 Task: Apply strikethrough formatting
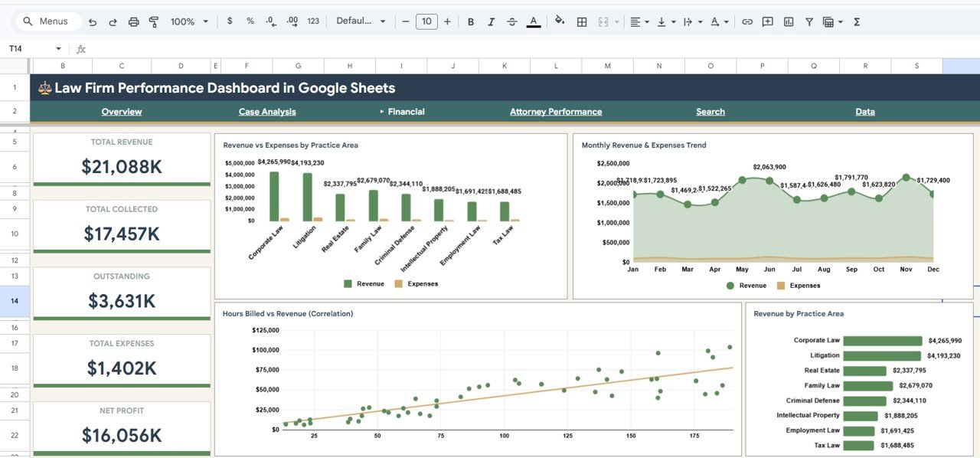tap(511, 21)
